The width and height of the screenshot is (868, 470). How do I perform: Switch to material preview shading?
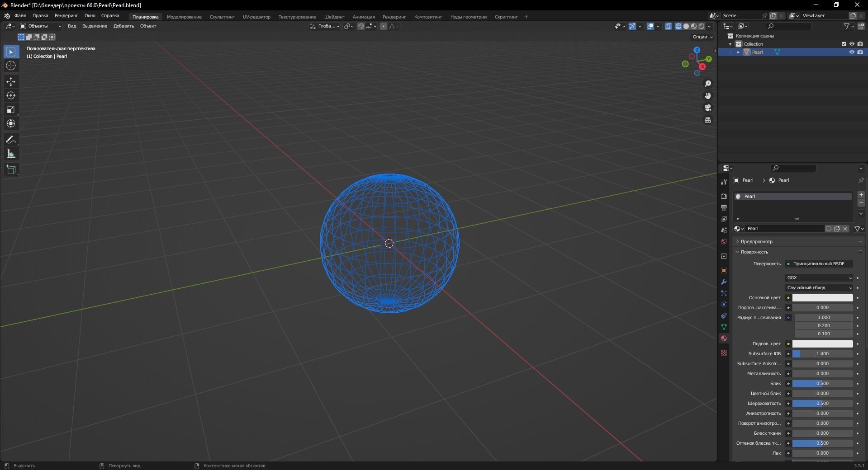694,26
